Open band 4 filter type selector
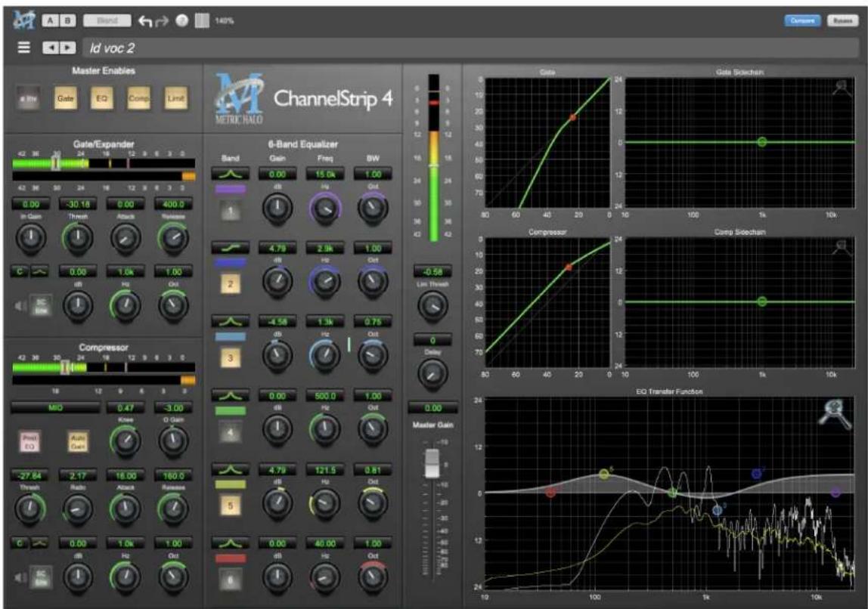Image resolution: width=868 pixels, height=609 pixels. tap(231, 396)
